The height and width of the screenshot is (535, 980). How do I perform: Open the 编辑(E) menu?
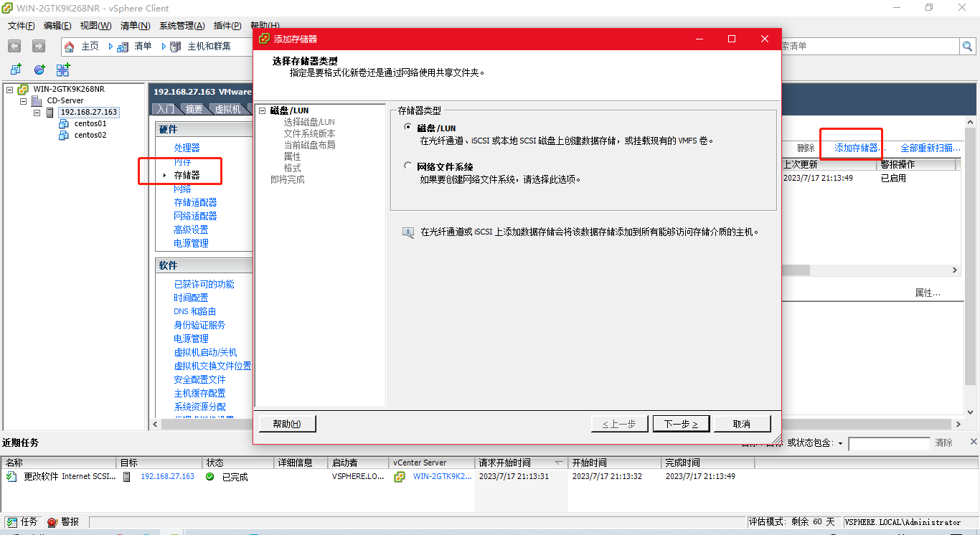(x=58, y=26)
